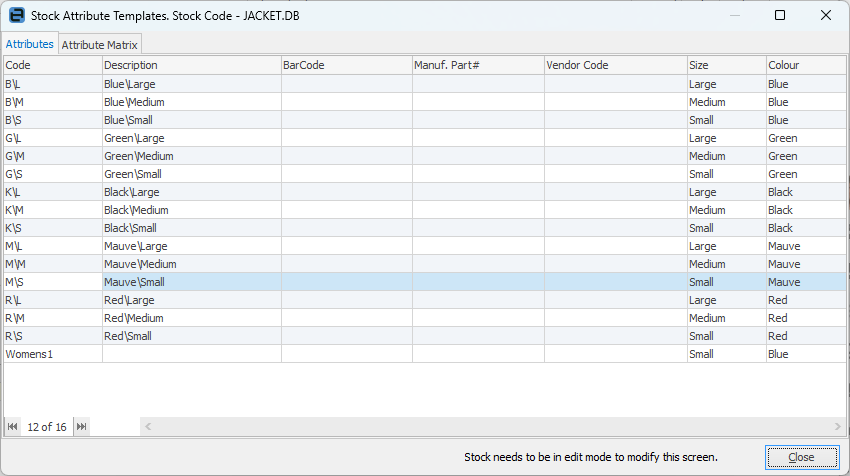The height and width of the screenshot is (476, 850).
Task: Sort by the Code column header
Action: point(53,65)
